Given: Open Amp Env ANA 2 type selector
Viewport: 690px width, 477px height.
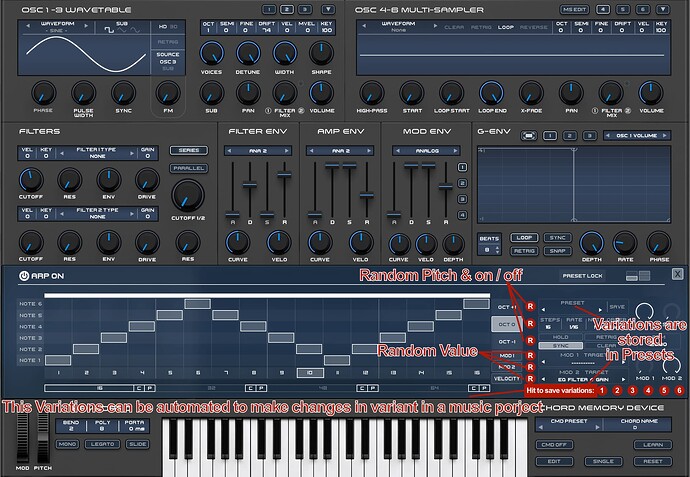Looking at the screenshot, I should [x=340, y=151].
